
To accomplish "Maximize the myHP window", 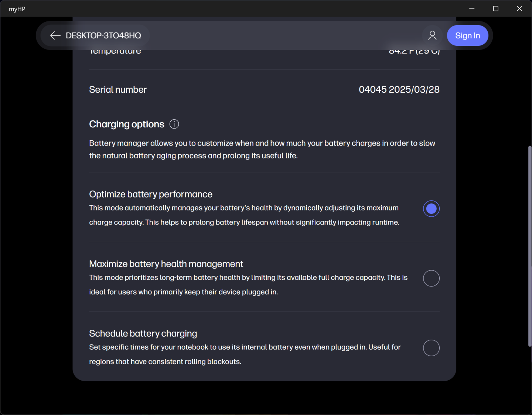I will point(496,8).
